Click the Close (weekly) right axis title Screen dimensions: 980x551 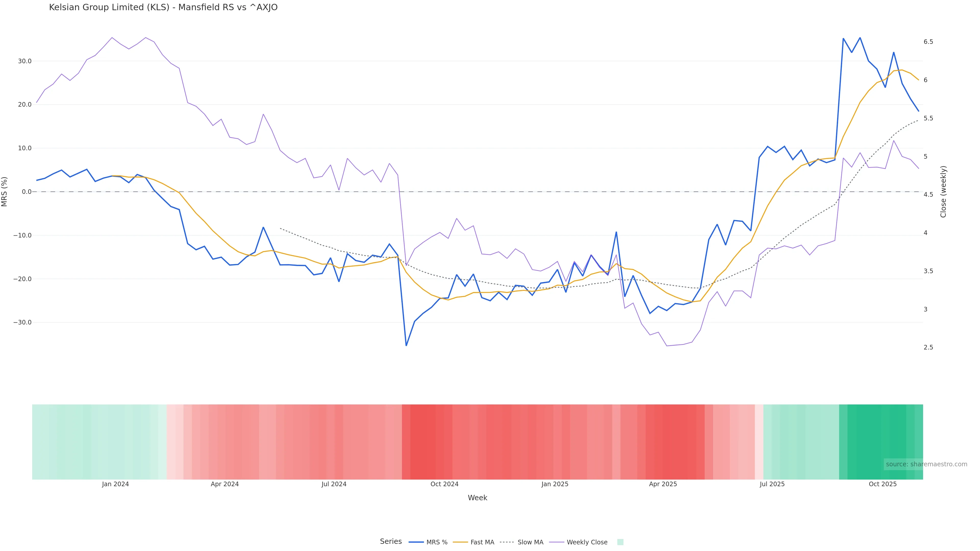[x=943, y=192]
